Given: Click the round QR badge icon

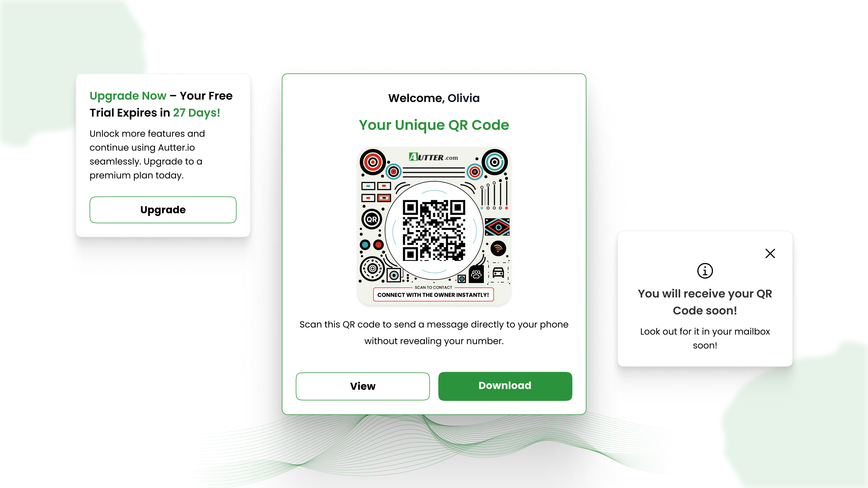Looking at the screenshot, I should [x=372, y=219].
